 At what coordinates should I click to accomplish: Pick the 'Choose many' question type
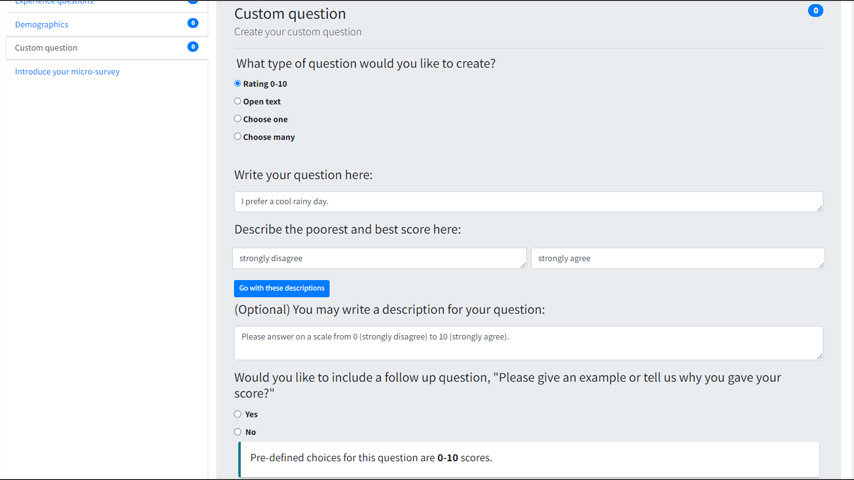(x=237, y=137)
